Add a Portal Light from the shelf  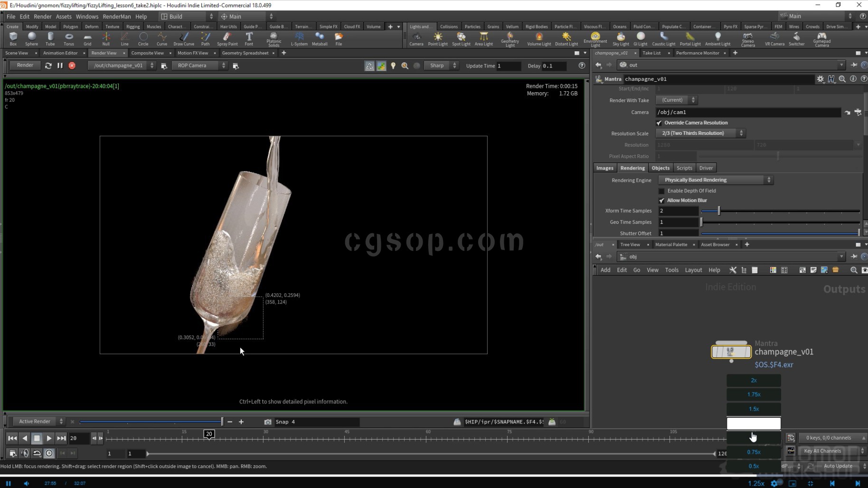[x=690, y=39]
